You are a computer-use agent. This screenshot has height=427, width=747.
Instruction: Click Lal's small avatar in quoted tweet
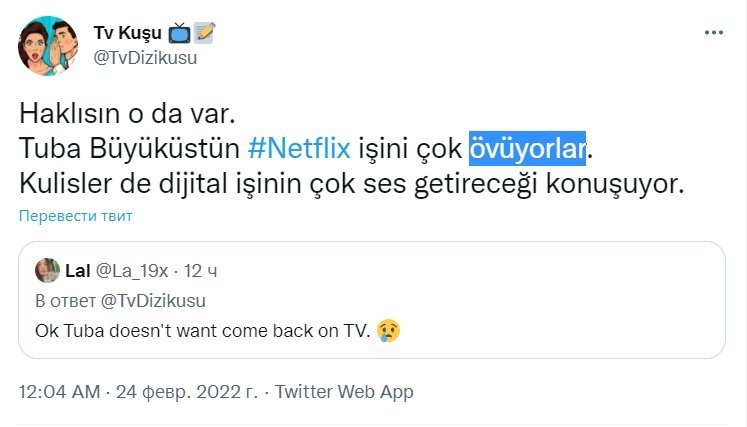(47, 271)
